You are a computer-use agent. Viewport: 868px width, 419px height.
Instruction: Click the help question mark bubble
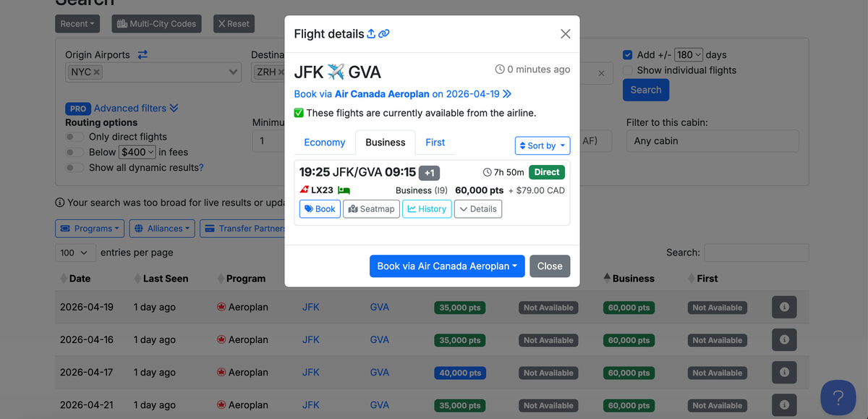tap(838, 397)
